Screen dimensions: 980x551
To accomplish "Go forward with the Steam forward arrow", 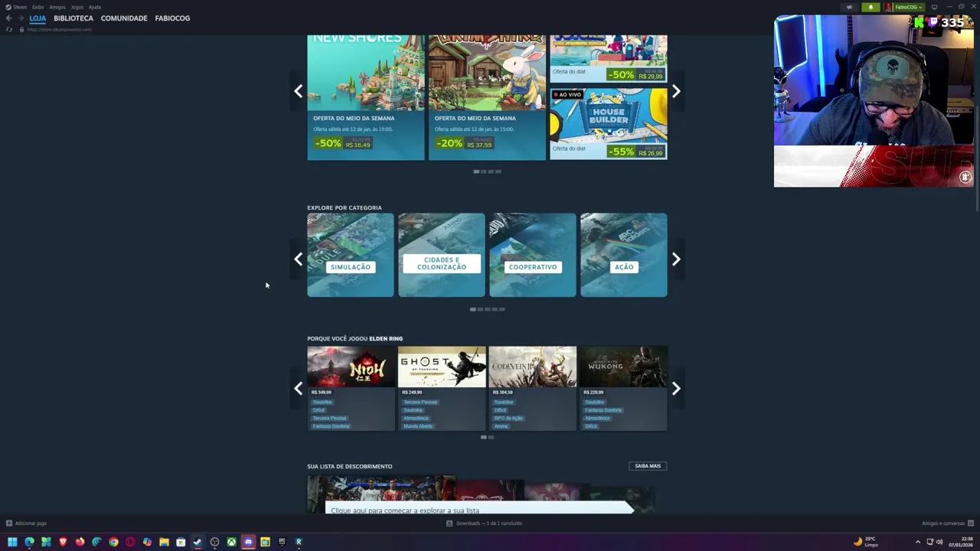I will pyautogui.click(x=21, y=18).
